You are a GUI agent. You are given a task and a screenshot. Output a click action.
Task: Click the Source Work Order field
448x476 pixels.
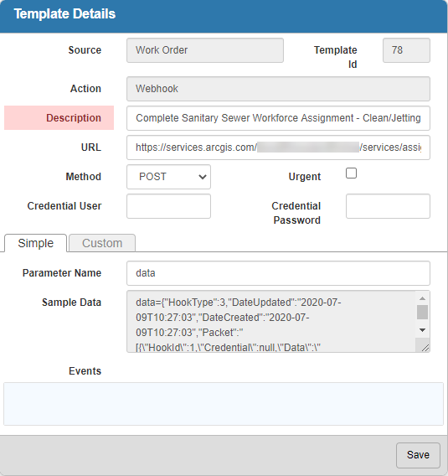pos(205,50)
